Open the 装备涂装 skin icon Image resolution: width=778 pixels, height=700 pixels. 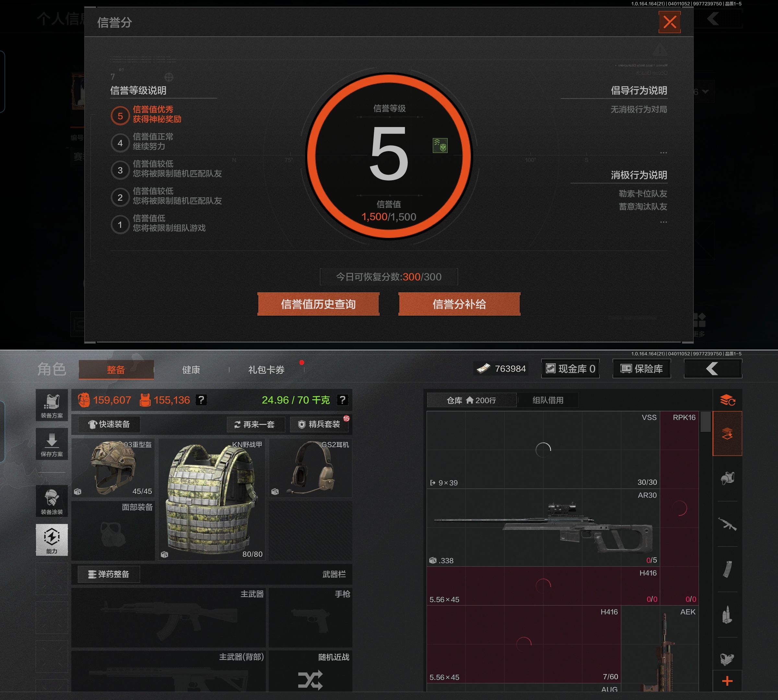point(52,502)
